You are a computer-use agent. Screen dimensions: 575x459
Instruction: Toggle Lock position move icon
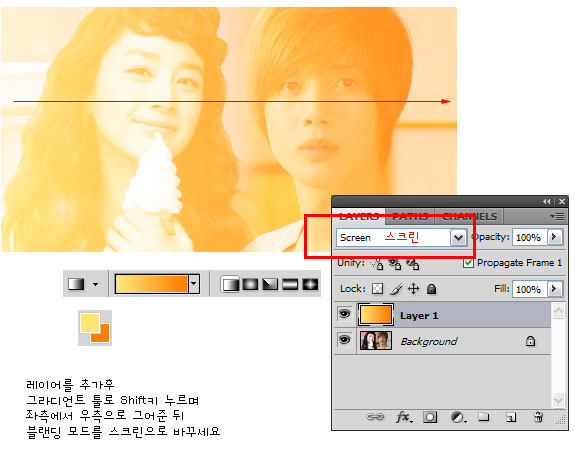(414, 289)
